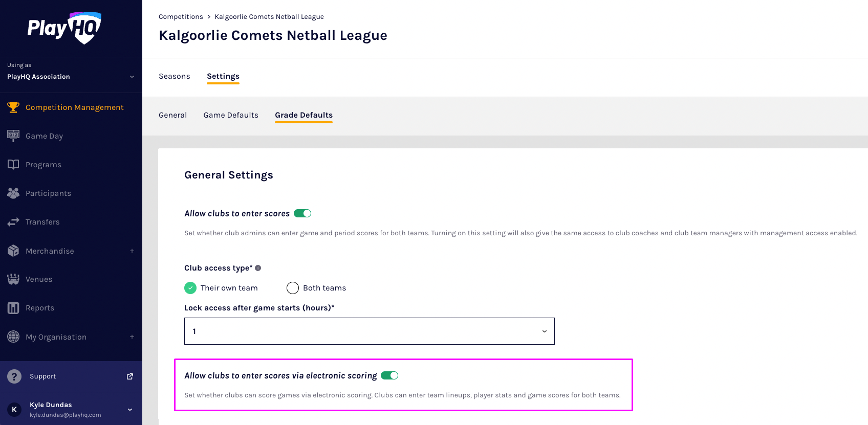868x425 pixels.
Task: Select the Both teams radio option
Action: (x=293, y=288)
